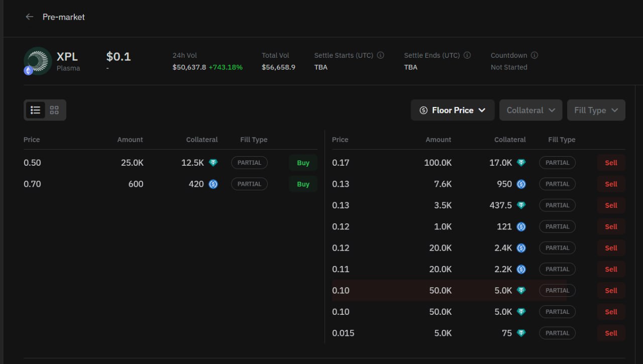Click USDT icon next to 12.5K collateral
This screenshot has height=364, width=643.
coord(213,163)
